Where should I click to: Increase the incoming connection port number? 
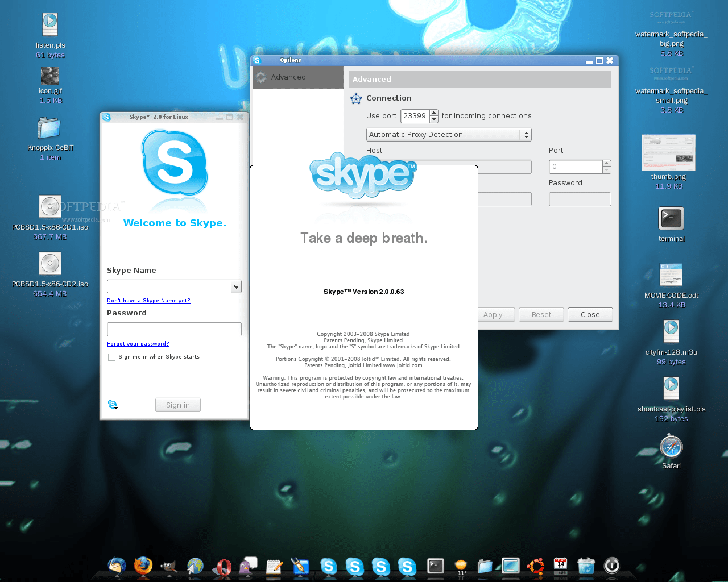coord(434,113)
